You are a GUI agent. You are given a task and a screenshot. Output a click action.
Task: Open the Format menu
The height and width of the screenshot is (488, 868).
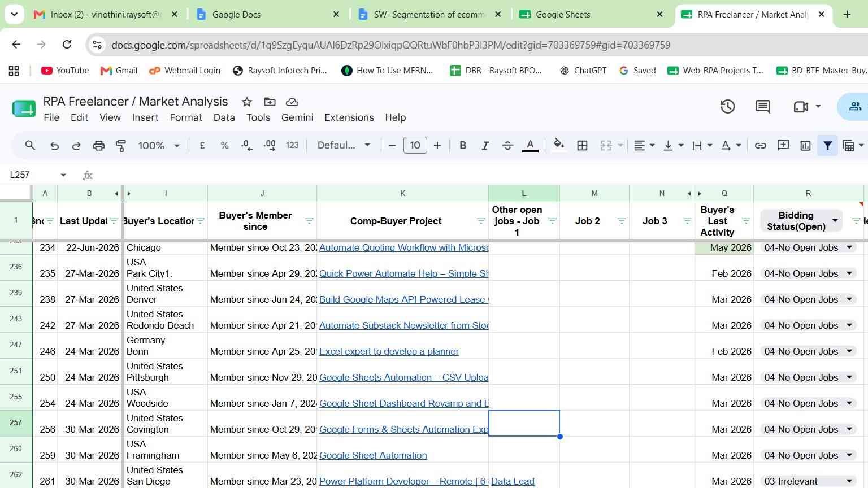185,117
